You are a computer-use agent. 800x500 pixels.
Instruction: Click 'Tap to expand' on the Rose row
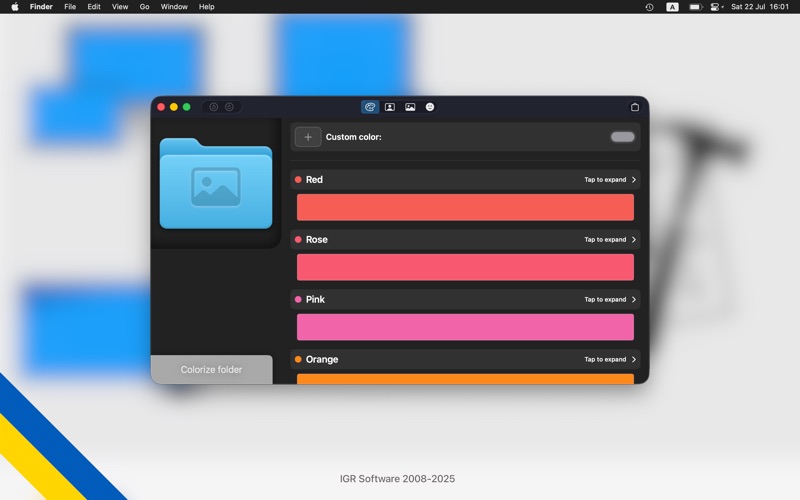(605, 240)
